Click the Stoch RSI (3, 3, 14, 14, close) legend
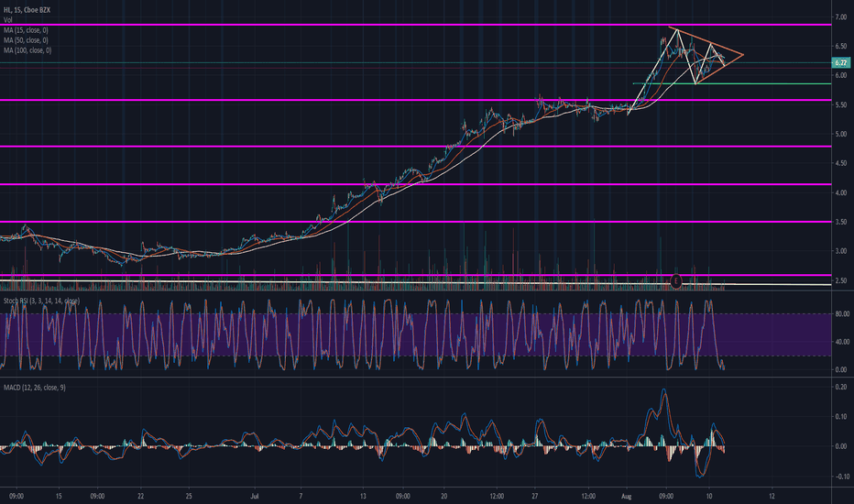 [x=41, y=301]
